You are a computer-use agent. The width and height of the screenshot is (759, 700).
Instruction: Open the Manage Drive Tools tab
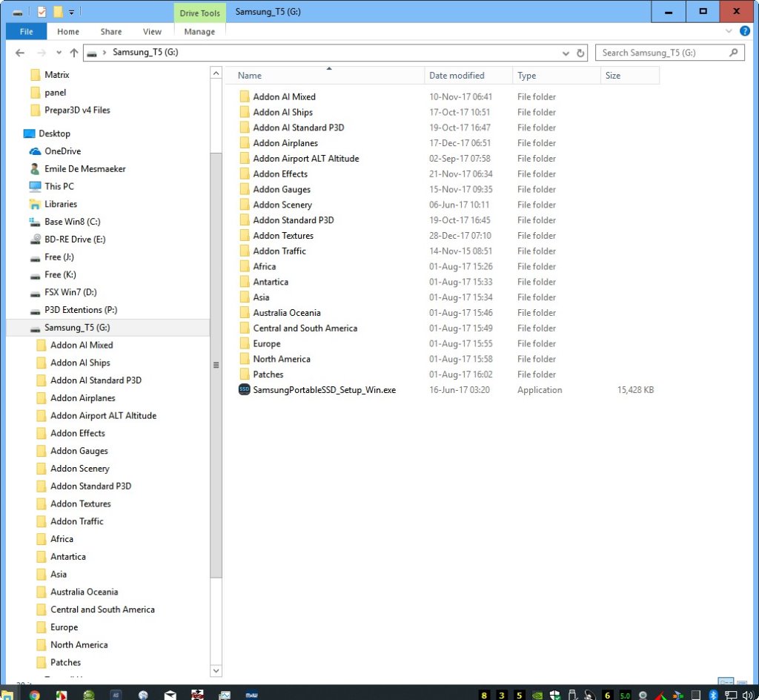(199, 32)
